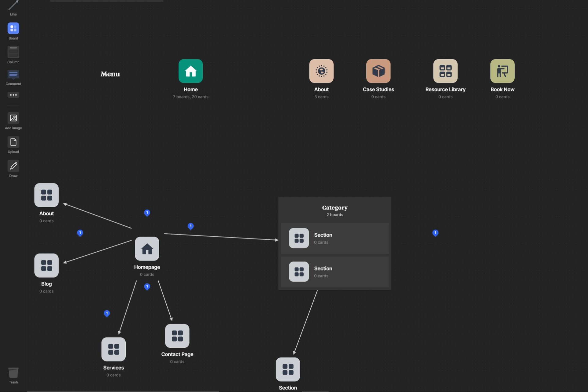This screenshot has height=392, width=588.
Task: Open the Homepage board icon
Action: click(147, 249)
